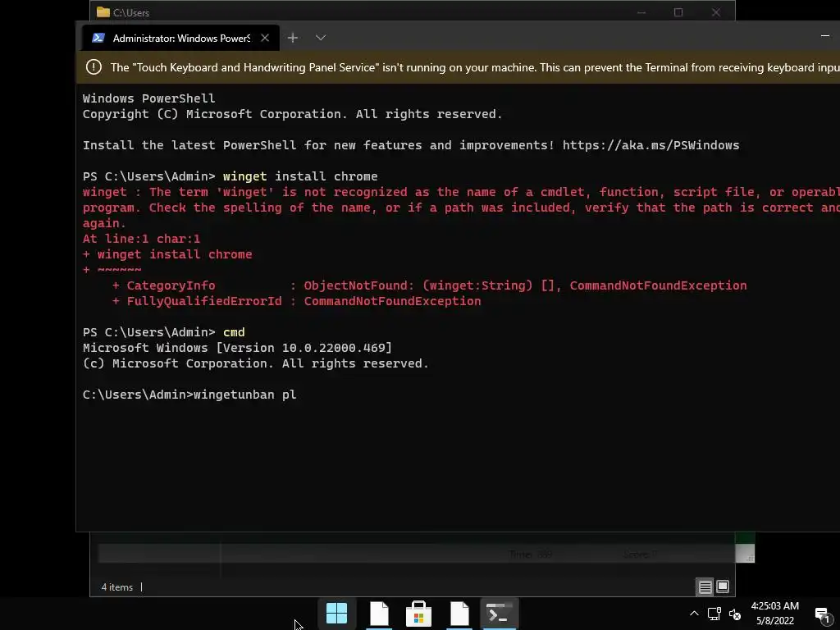Open the Windows Start menu
840x630 pixels.
click(336, 614)
